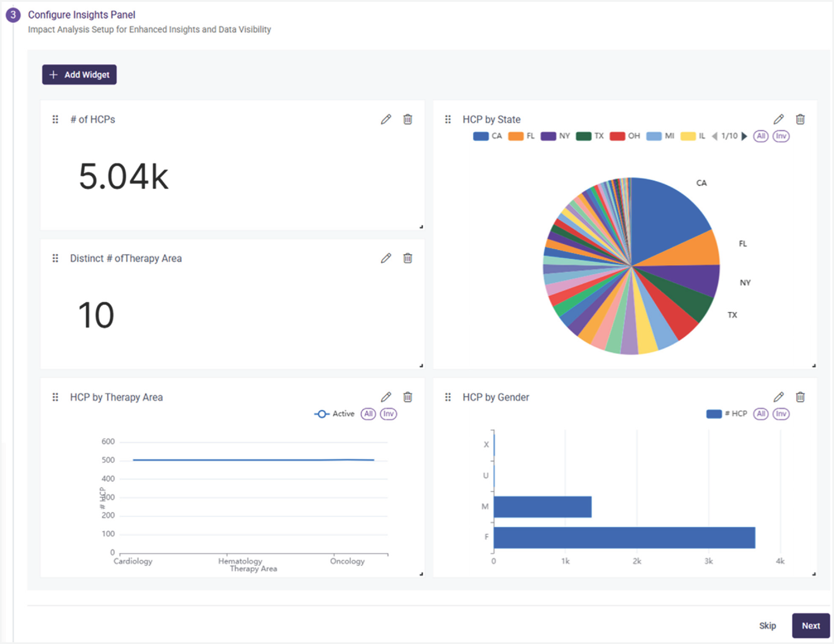Grab HCP by Gender drag handle
Screen dimensions: 834x644
[x=448, y=397]
